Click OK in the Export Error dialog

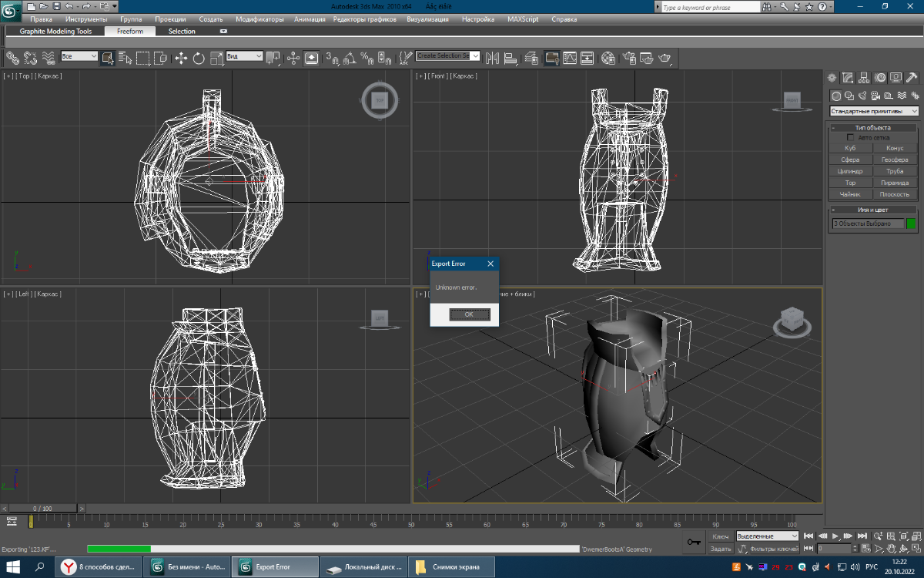pos(469,314)
